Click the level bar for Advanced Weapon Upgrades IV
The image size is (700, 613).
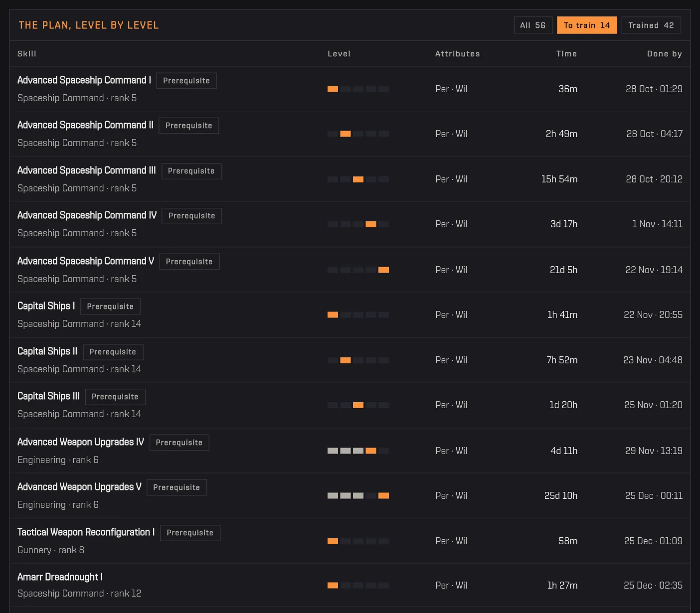tap(358, 451)
